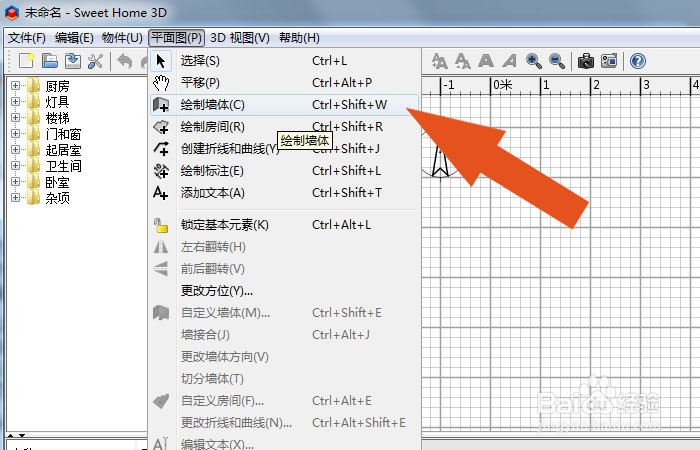Select the 楼梯 category label
The height and width of the screenshot is (450, 700).
coord(58,118)
